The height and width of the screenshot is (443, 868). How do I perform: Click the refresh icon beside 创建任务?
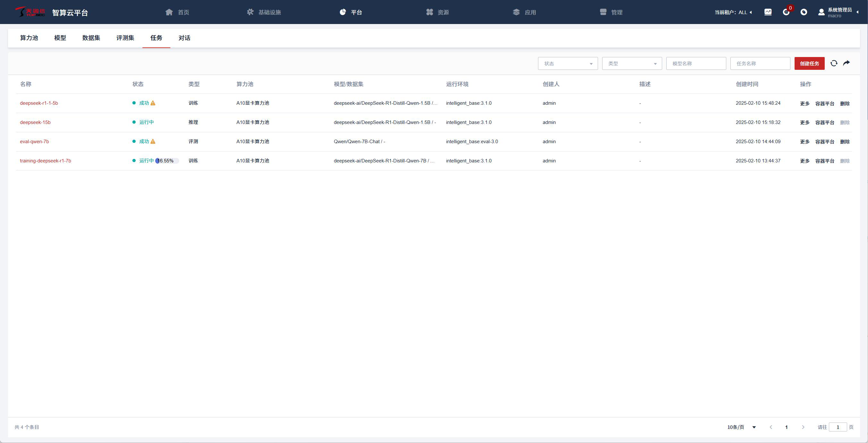point(834,63)
